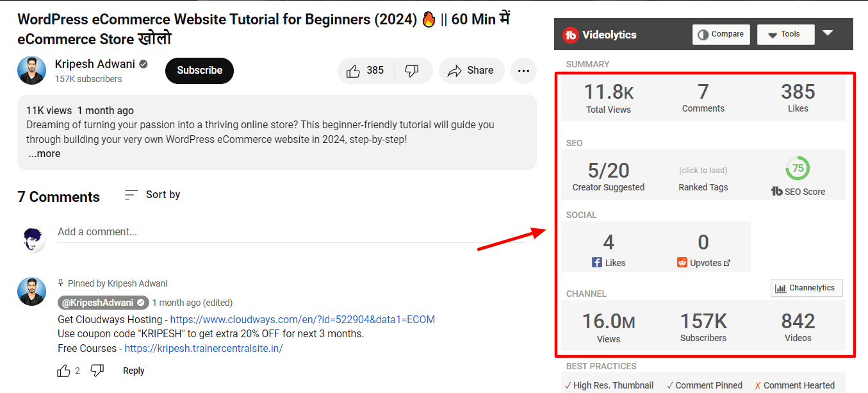Click the video dislike thumbs down icon

point(413,71)
